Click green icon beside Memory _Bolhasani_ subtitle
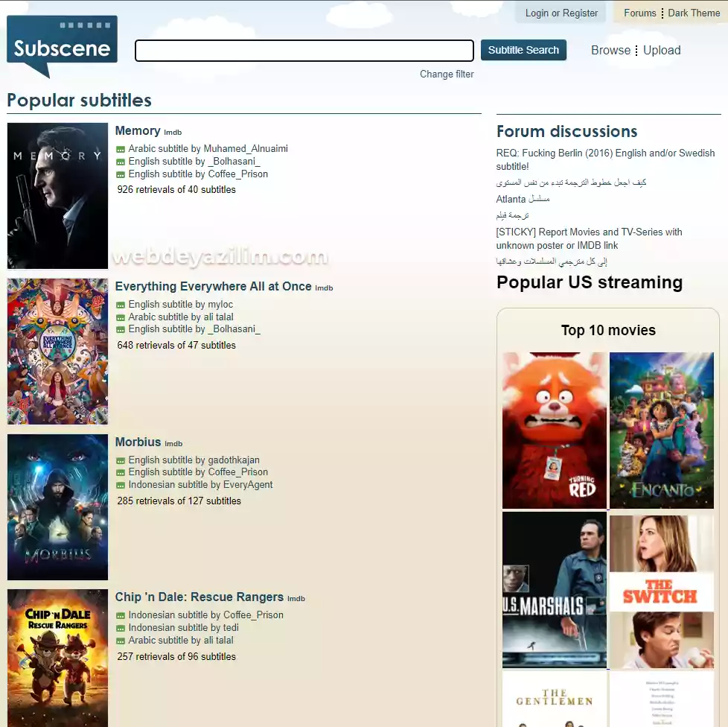 (121, 162)
